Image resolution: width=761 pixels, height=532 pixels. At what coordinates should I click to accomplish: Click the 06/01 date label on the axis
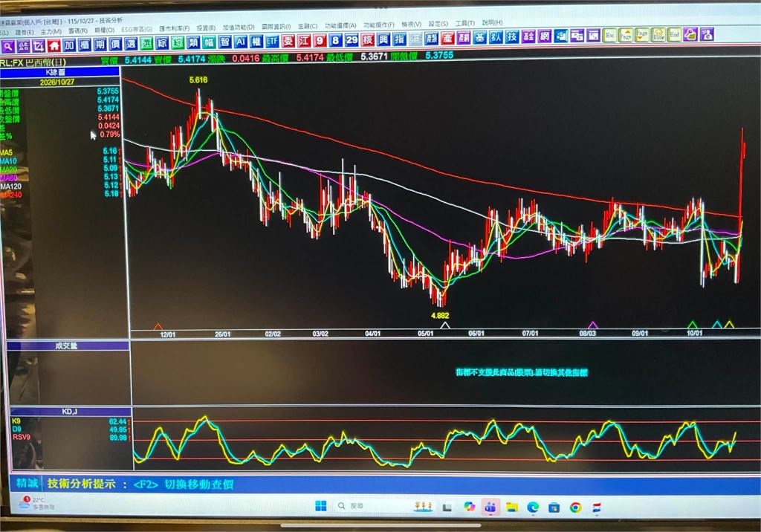coord(476,334)
